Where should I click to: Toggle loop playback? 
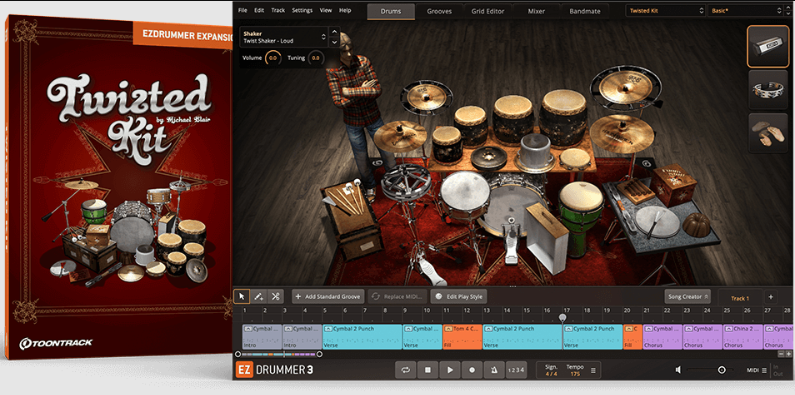[x=405, y=370]
